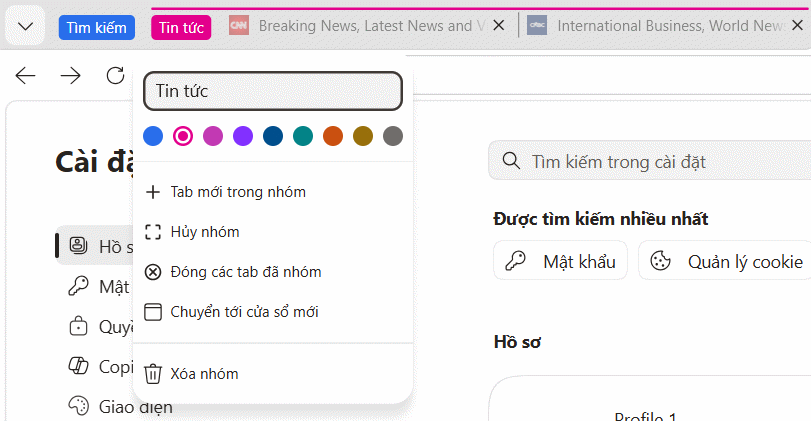Open Mật khẩu in settings sidebar
811x421 pixels.
coord(94,286)
